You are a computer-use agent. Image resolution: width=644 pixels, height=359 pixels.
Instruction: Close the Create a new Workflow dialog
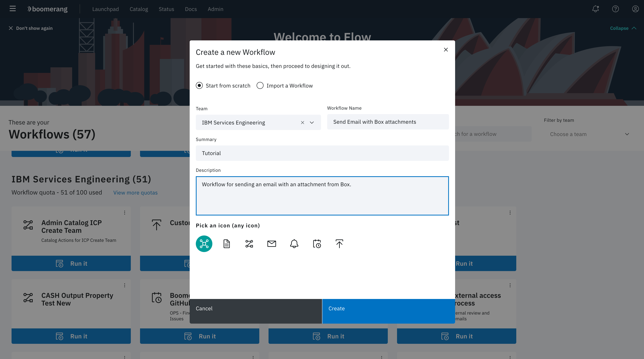[x=446, y=50]
